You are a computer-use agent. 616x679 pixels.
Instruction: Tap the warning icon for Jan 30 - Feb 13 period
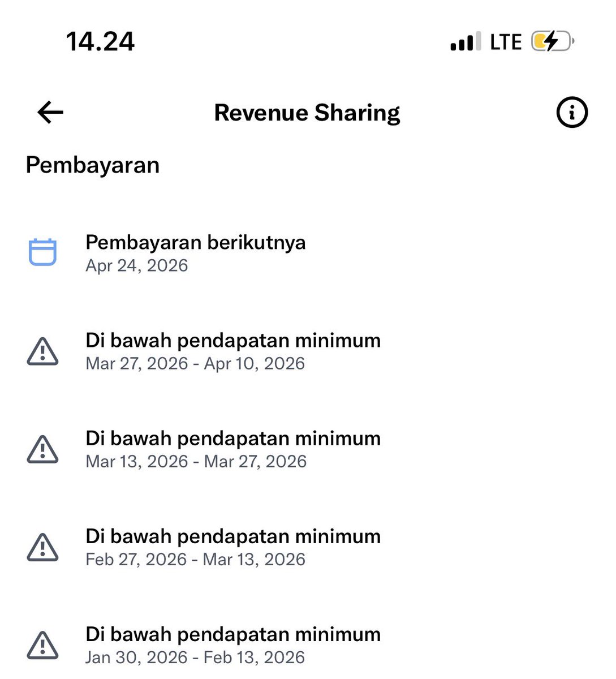tap(41, 643)
